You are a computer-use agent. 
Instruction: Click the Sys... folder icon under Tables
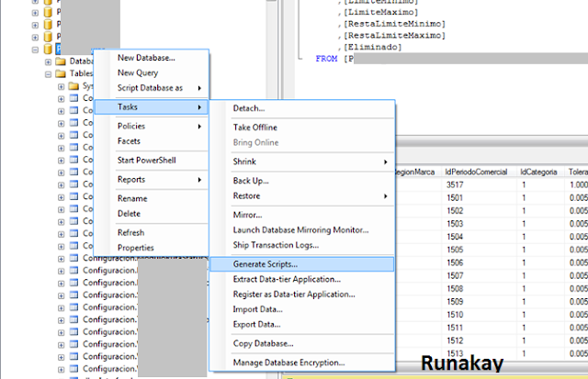pos(73,86)
